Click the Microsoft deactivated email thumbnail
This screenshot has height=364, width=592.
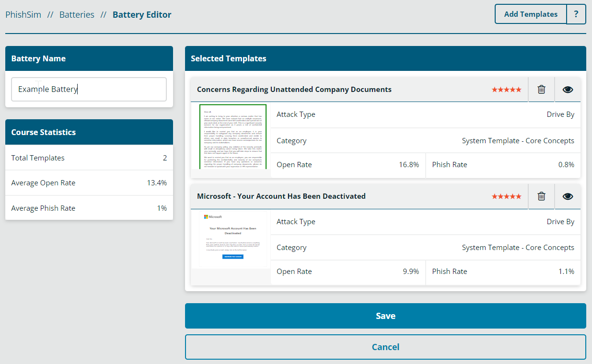click(x=232, y=240)
